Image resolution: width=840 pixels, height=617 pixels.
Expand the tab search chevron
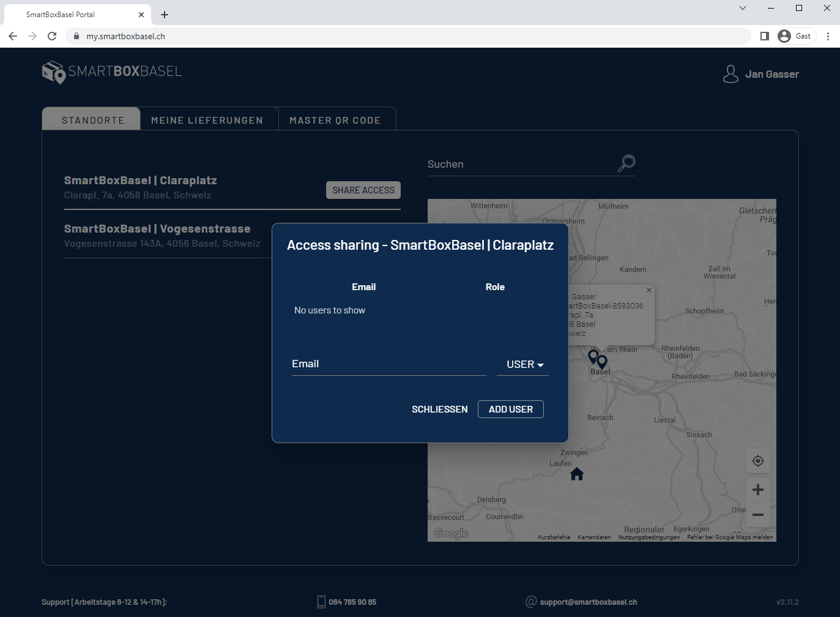point(742,8)
